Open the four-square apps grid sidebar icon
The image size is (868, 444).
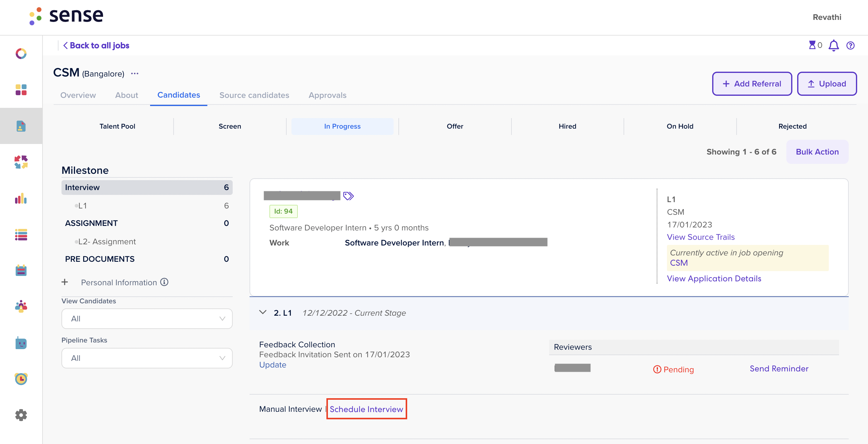(x=21, y=89)
